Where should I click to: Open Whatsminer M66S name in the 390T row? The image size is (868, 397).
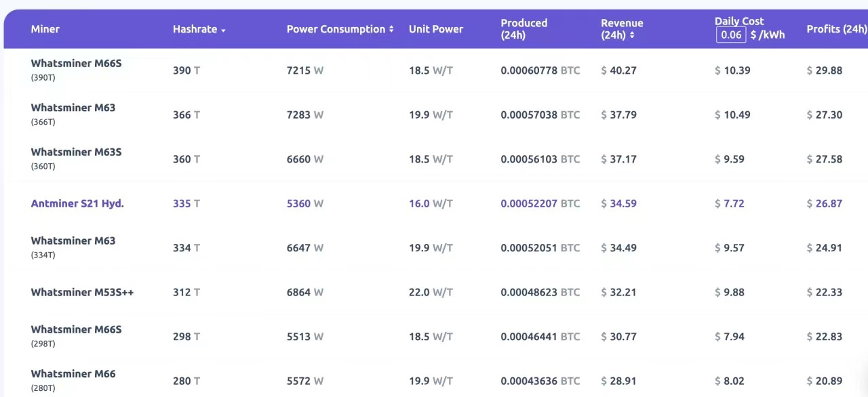(x=76, y=63)
